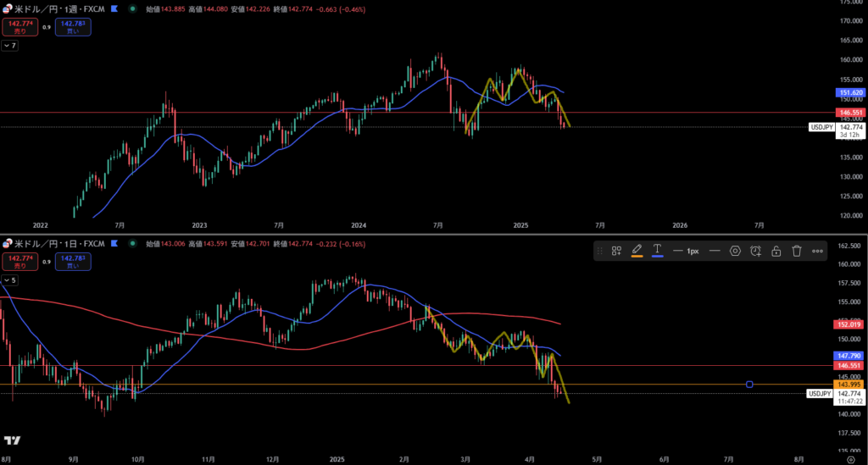Grab the drawing toolbar drag handle

(x=599, y=251)
